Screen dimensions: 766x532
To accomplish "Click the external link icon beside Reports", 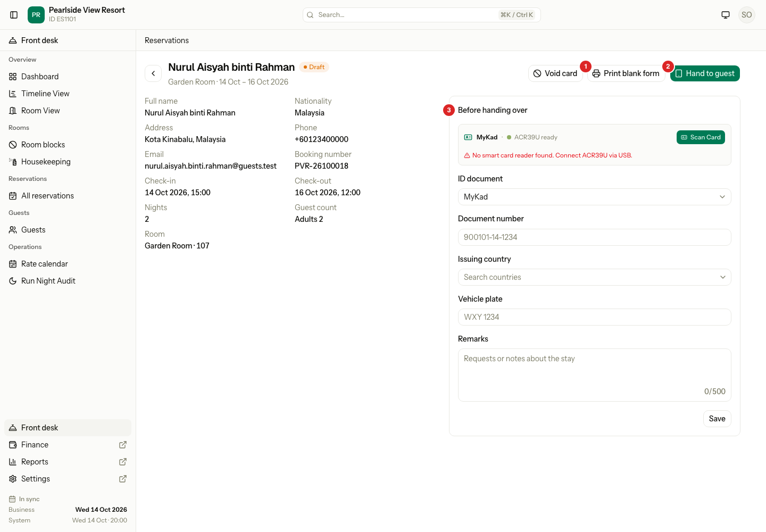I will 123,462.
